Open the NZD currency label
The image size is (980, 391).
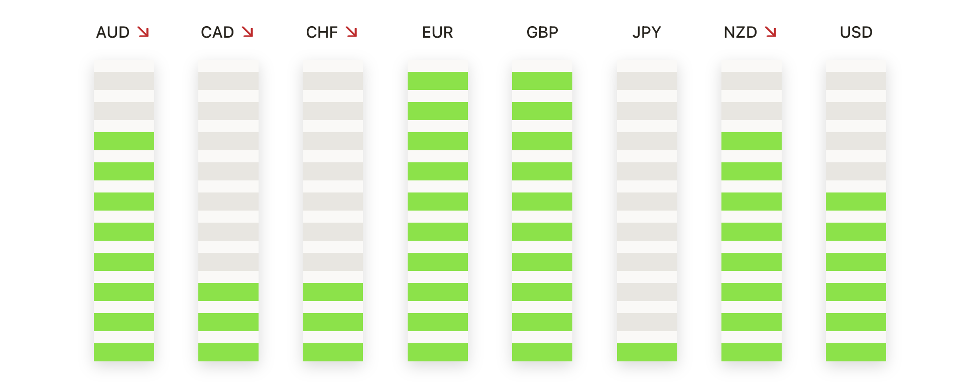741,32
